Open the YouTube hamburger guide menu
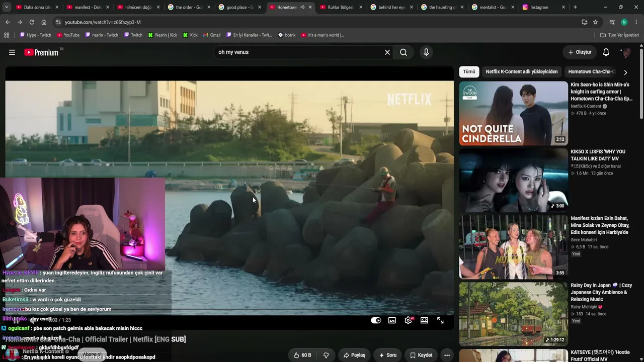Viewport: 644px width, 362px height. click(12, 52)
